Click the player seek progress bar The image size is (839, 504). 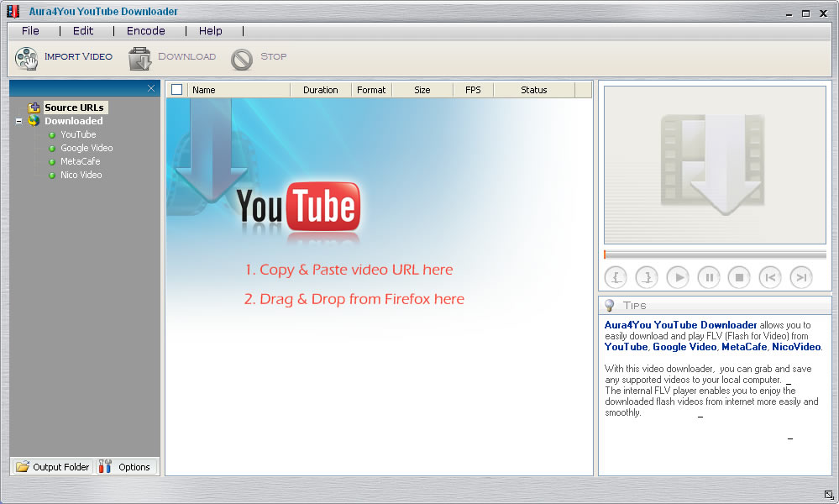[715, 255]
